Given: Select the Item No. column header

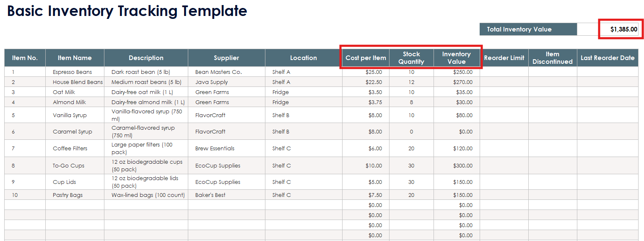Looking at the screenshot, I should (25, 58).
